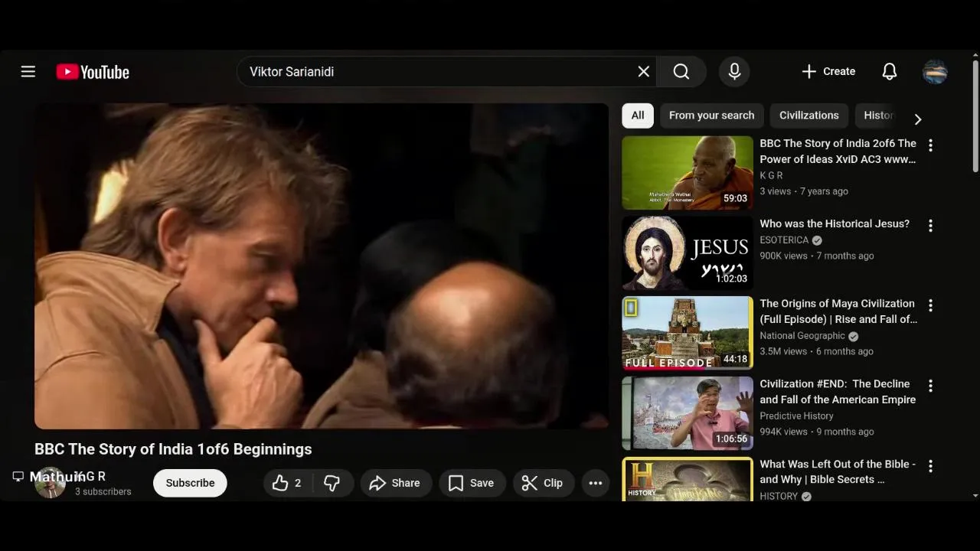Screen dimensions: 980x551
Task: Open account avatar menu
Action: click(935, 71)
